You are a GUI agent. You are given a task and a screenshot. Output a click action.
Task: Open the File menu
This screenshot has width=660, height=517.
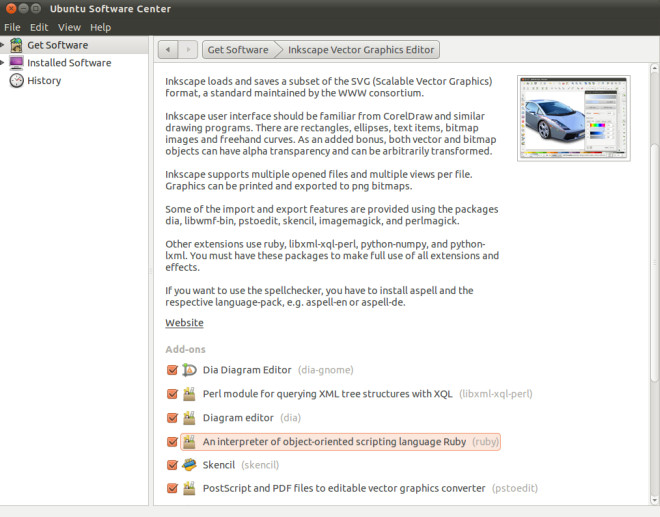[12, 27]
